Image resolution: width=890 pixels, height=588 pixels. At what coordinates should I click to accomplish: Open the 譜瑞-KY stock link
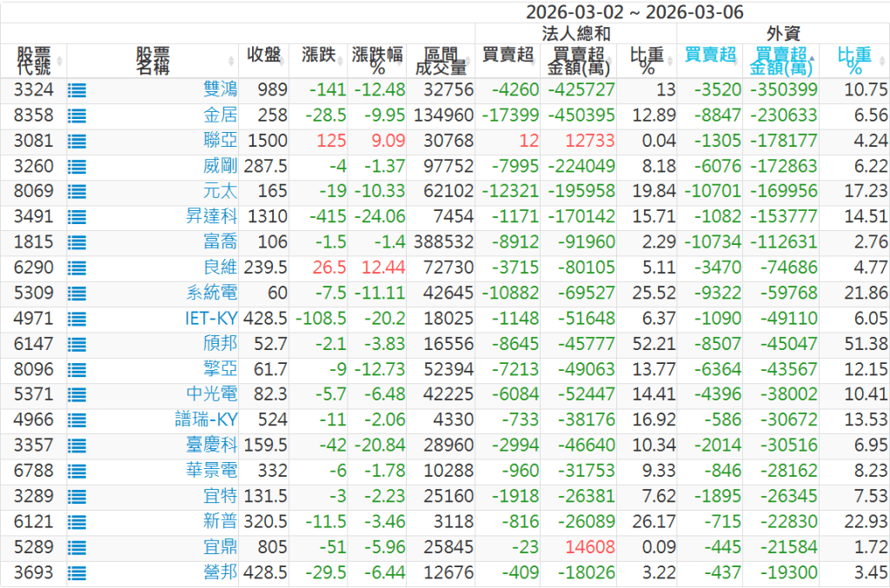206,420
